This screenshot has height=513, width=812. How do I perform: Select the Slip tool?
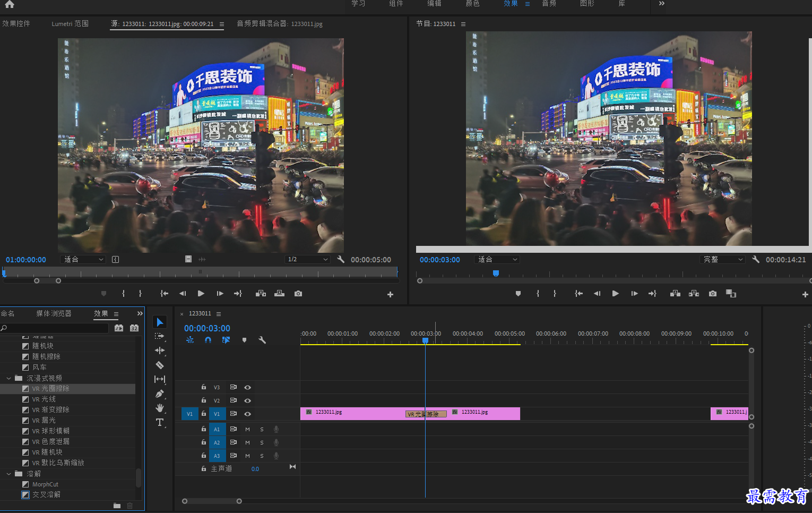tap(160, 379)
